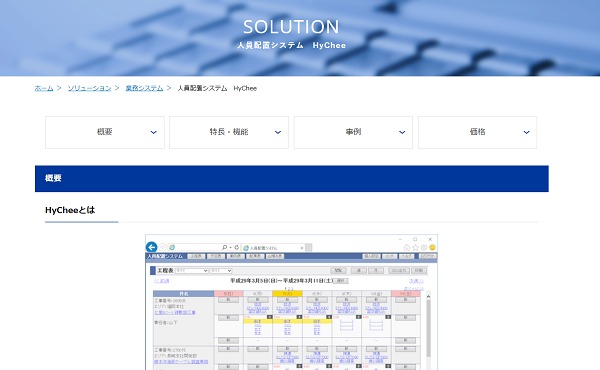600x370 pixels.
Task: Click the magnifier search icon in address bar
Action: pyautogui.click(x=225, y=248)
